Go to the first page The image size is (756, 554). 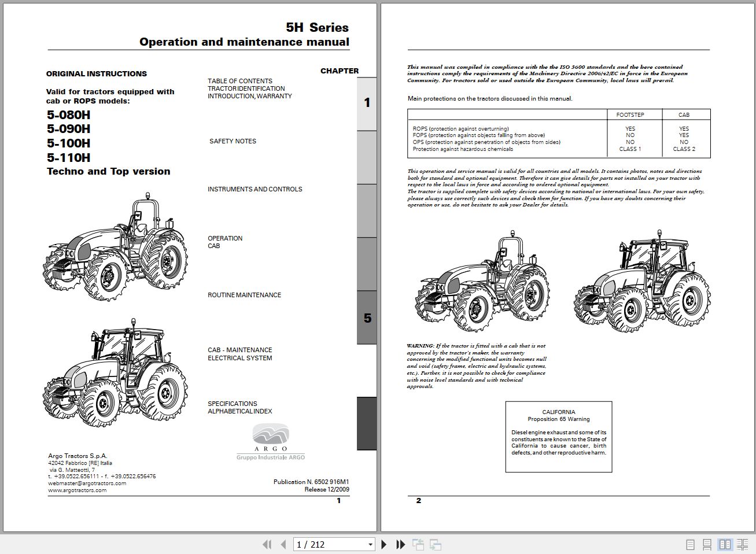click(267, 544)
